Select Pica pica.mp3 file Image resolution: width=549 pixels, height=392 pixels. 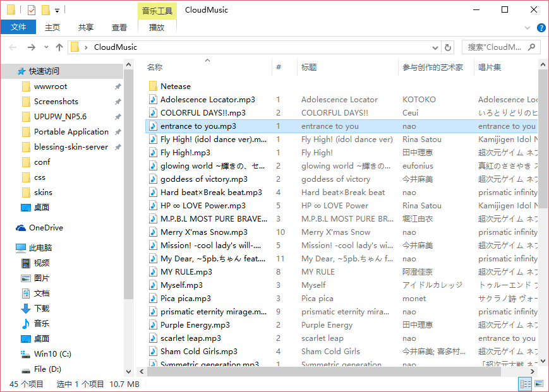point(186,299)
